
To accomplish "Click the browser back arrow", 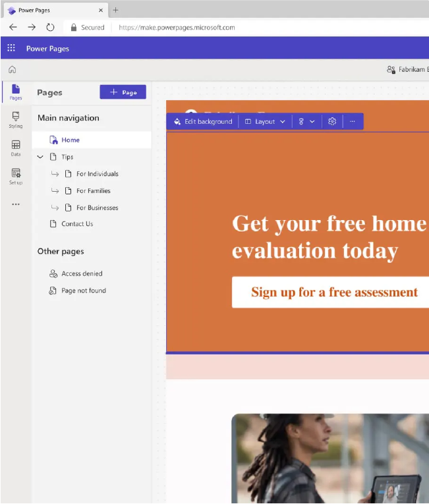I will (x=13, y=27).
